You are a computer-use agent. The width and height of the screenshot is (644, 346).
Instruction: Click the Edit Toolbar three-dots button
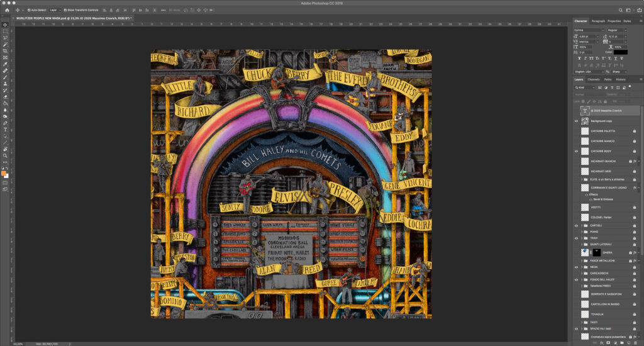5,162
